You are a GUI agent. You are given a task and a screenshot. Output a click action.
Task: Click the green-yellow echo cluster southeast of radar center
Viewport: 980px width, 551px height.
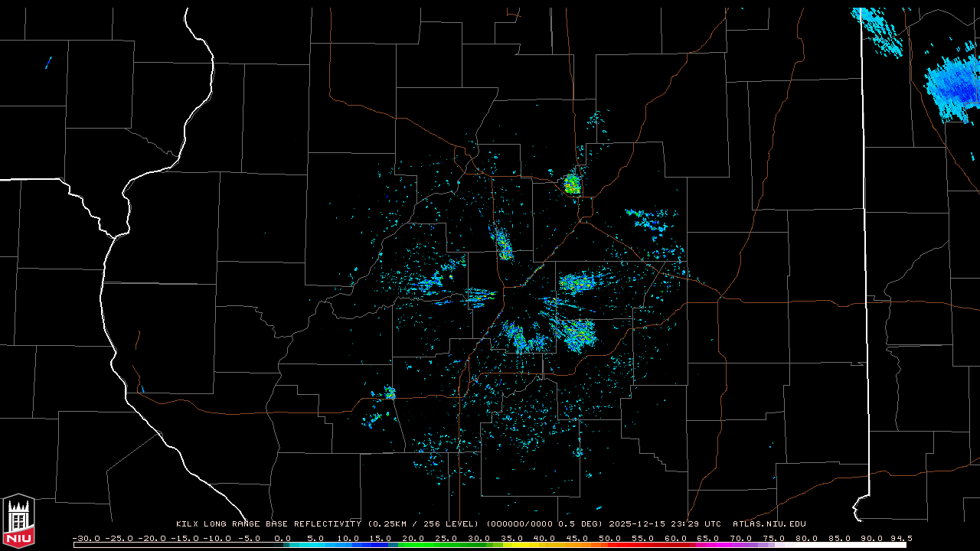578,334
